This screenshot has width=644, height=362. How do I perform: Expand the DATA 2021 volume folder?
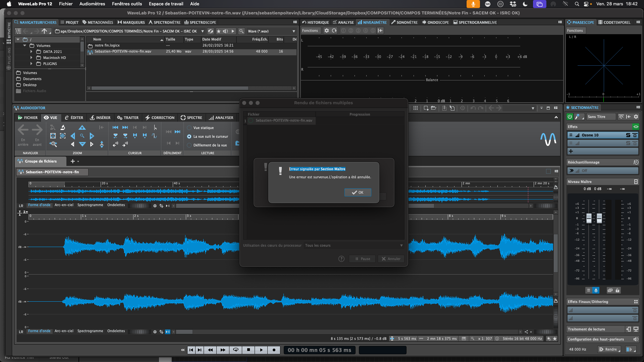(x=31, y=52)
